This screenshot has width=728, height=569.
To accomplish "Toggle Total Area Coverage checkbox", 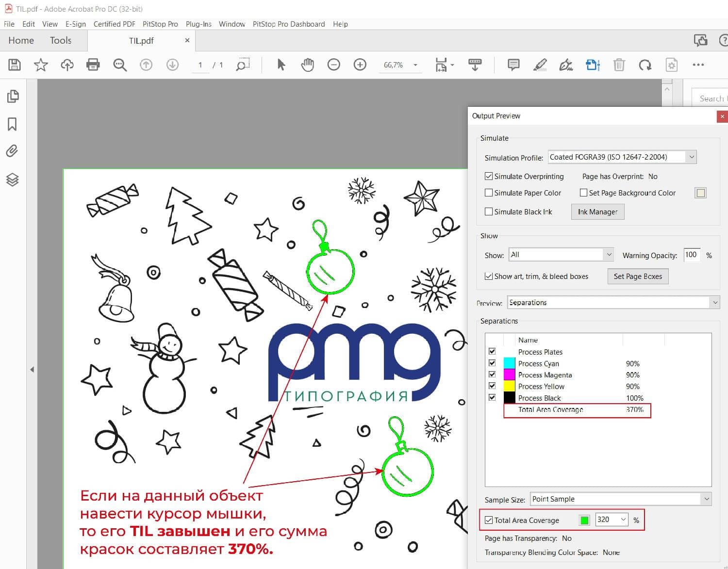I will tap(489, 520).
